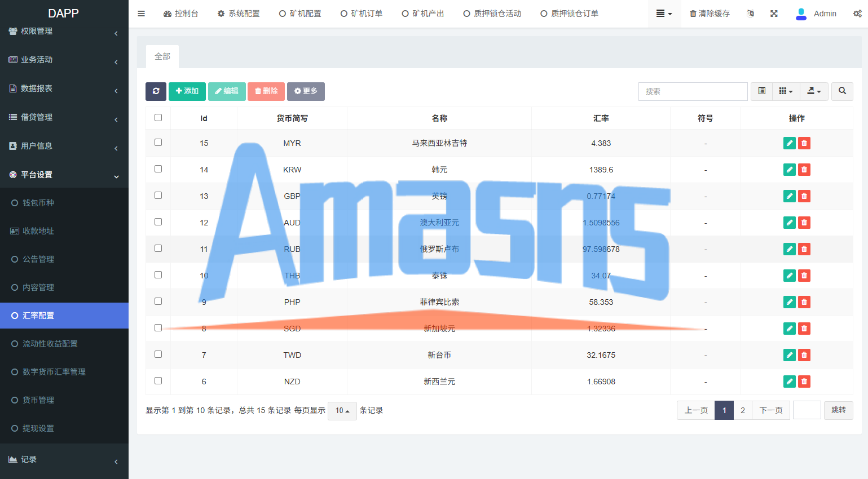
Task: Delete the SGD row with trash icon
Action: (804, 329)
